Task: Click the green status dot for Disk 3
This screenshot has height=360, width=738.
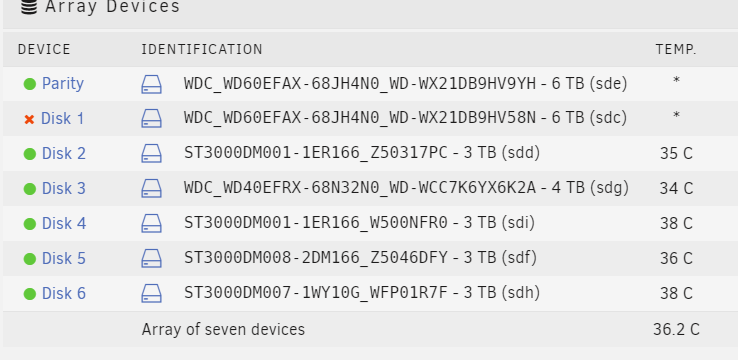Action: pos(30,189)
